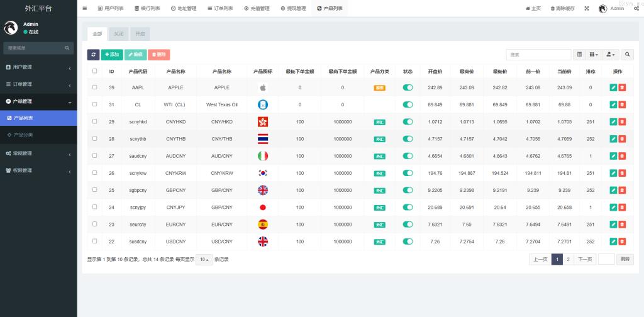
Task: Click the fullscreen icon in top bar
Action: click(587, 8)
